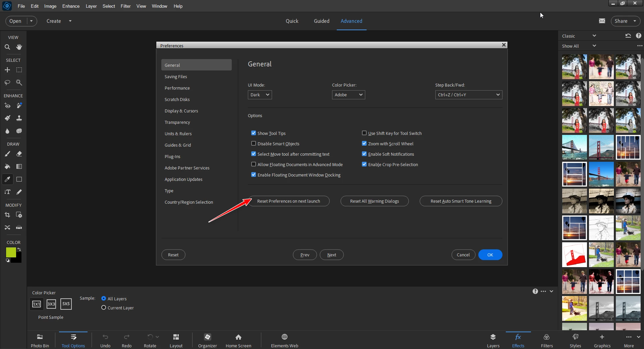Switch to the Guided mode tab
Viewport: 644px width, 349px height.
click(x=321, y=21)
